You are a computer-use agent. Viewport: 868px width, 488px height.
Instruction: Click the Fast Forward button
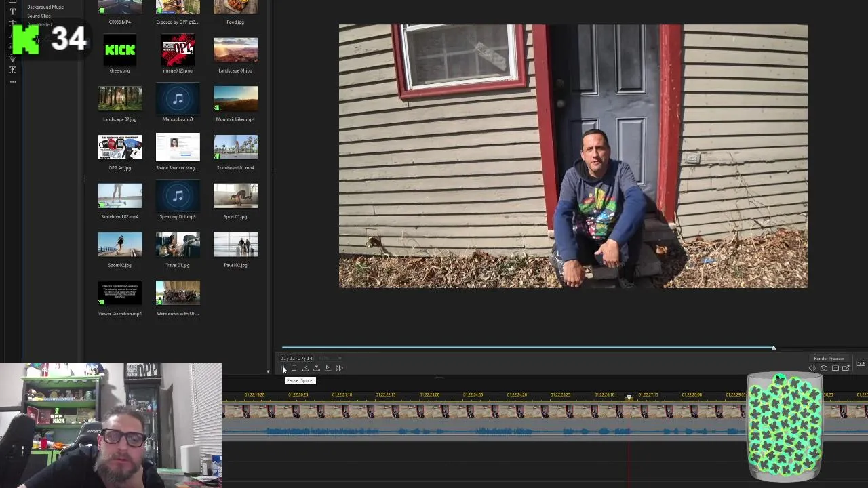coord(340,368)
